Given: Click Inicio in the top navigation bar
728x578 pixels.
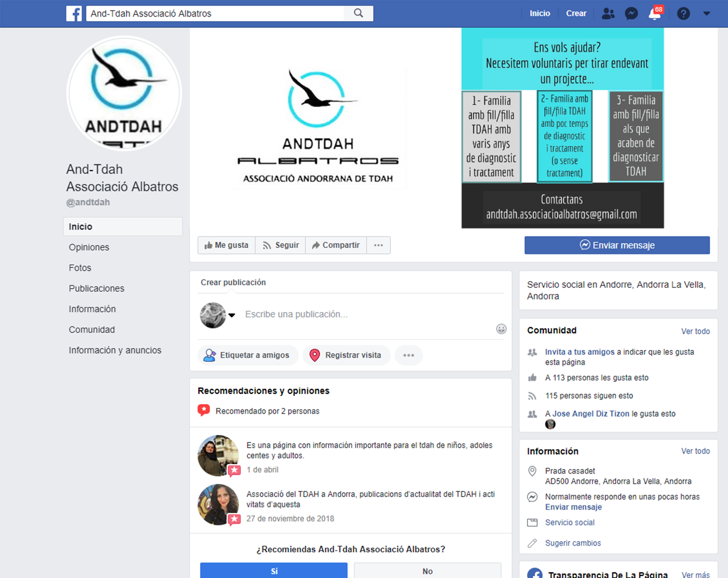Looking at the screenshot, I should coord(540,14).
